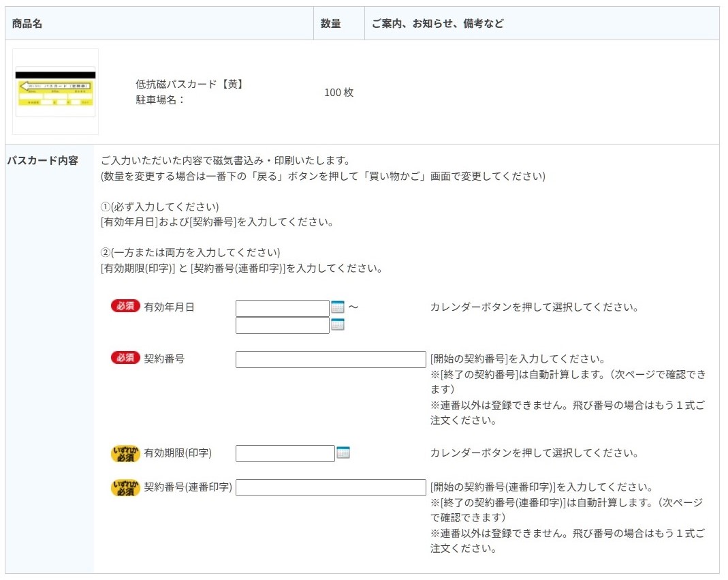728x580 pixels.
Task: Click red 必須 badge beside 有効年月日
Action: point(125,307)
